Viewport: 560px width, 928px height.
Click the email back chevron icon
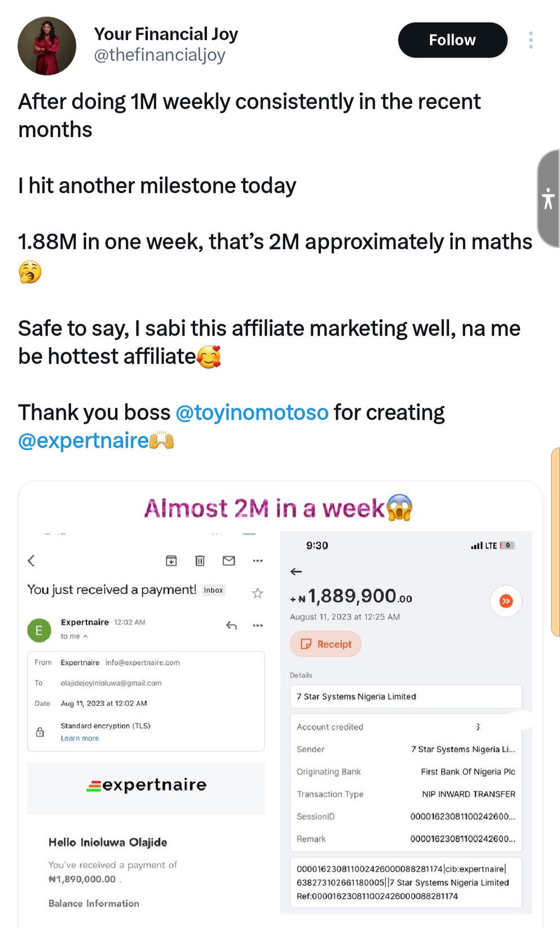pyautogui.click(x=32, y=560)
